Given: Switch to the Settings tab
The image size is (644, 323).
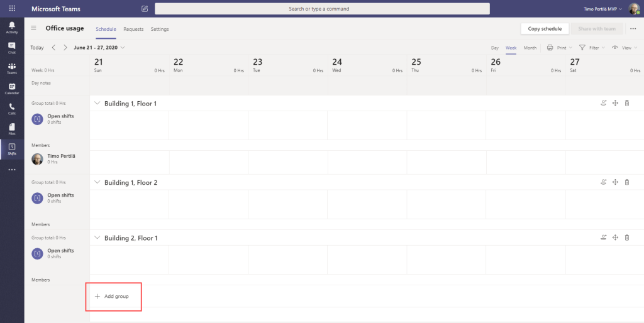Looking at the screenshot, I should click(x=160, y=29).
